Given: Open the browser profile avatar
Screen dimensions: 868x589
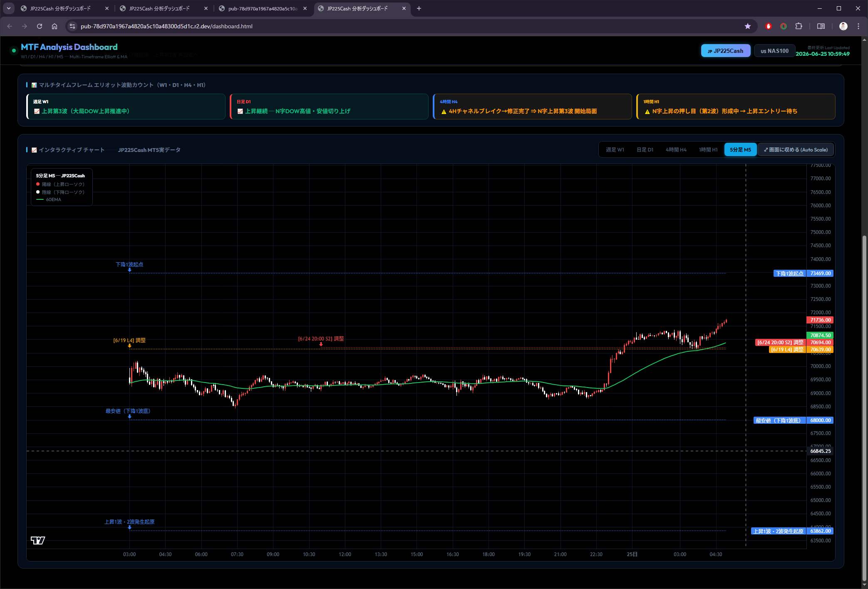Looking at the screenshot, I should pos(843,26).
